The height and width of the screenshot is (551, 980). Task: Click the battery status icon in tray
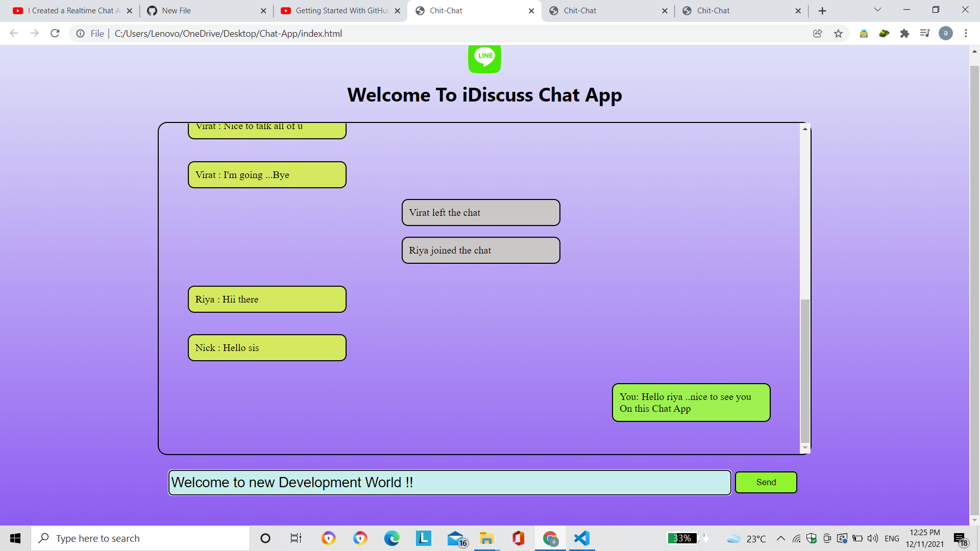coord(856,538)
